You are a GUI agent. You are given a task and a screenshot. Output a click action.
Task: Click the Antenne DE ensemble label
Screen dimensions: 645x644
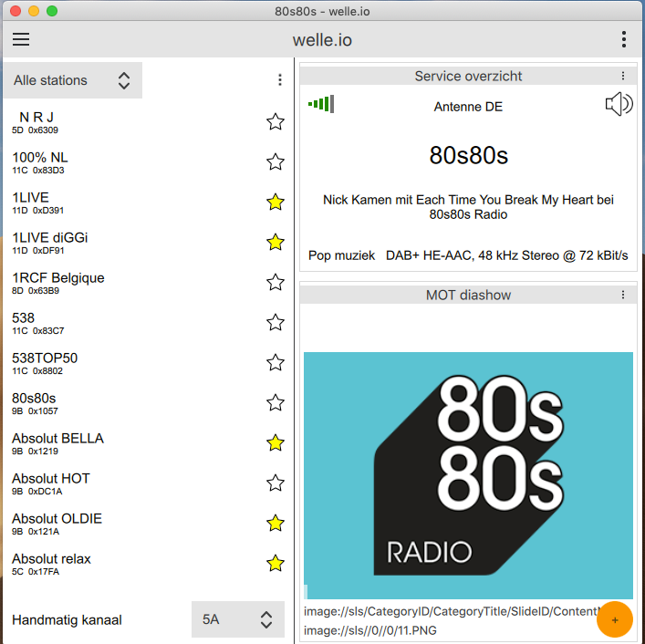468,107
